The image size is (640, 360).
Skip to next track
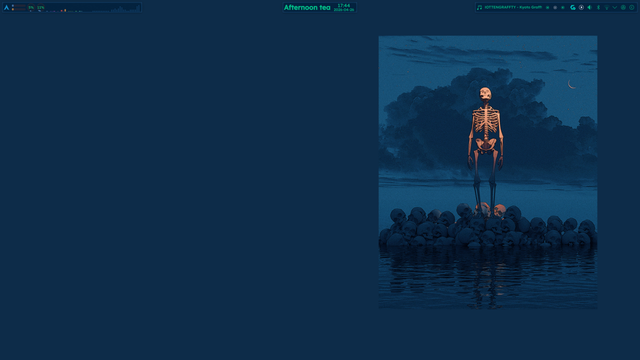pos(563,7)
